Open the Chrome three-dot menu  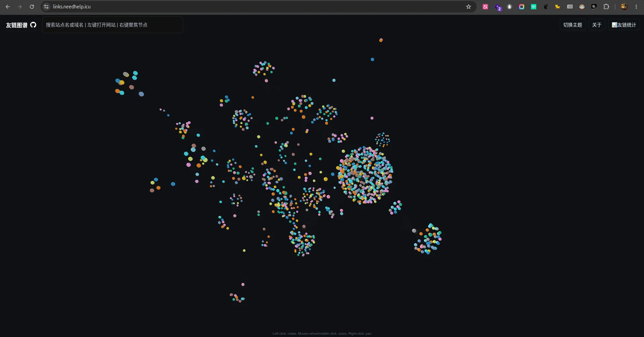click(x=636, y=7)
